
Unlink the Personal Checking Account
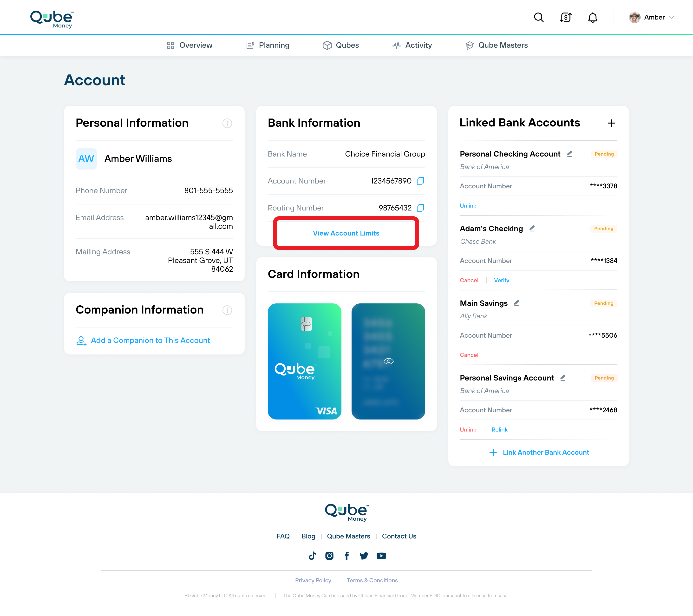point(468,205)
